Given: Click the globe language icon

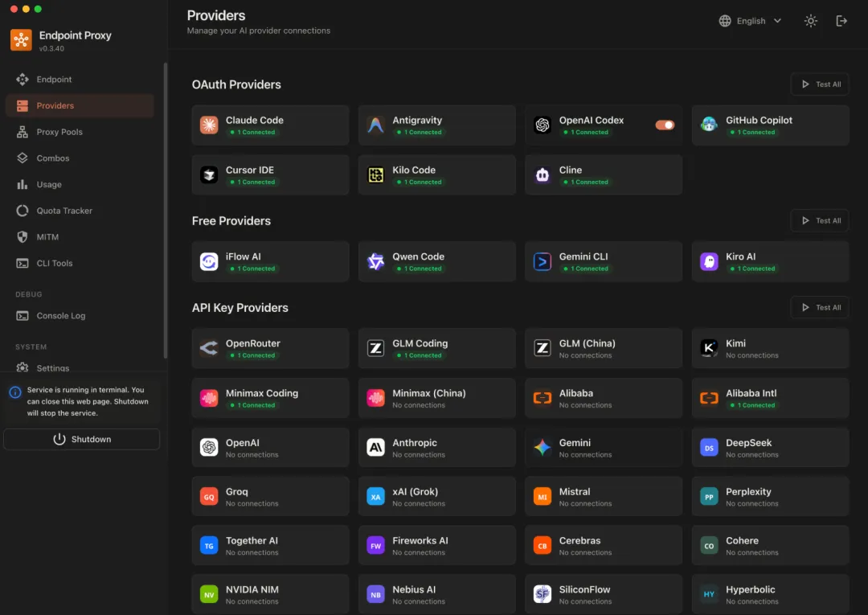Looking at the screenshot, I should click(725, 21).
